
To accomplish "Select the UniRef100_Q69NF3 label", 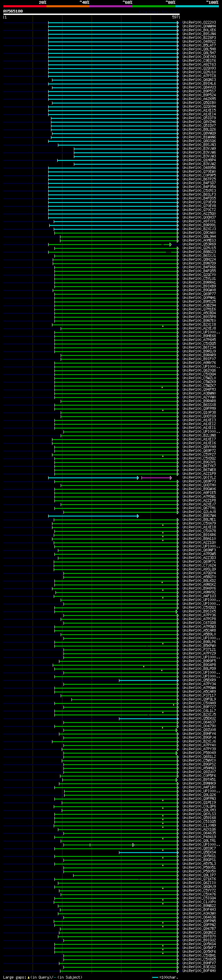I will point(199,550).
